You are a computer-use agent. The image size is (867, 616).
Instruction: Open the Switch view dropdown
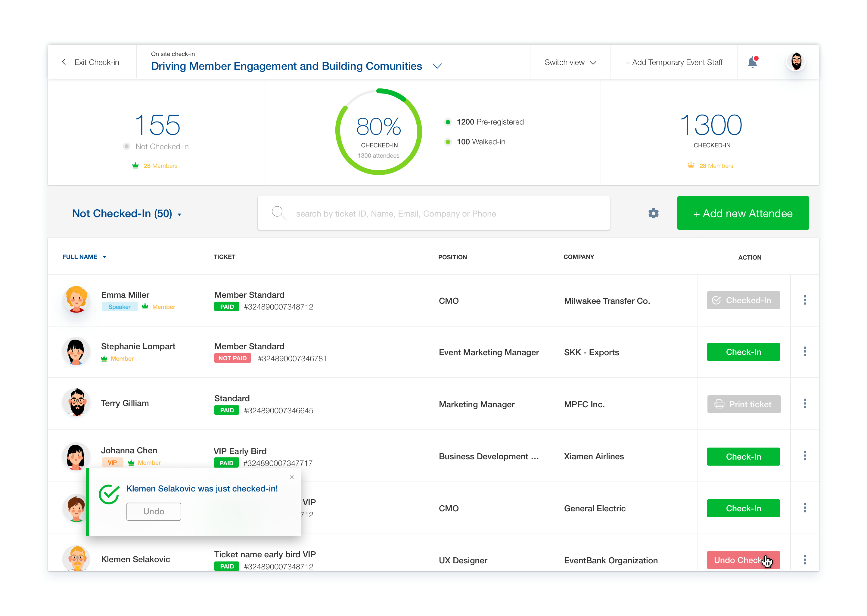[570, 62]
